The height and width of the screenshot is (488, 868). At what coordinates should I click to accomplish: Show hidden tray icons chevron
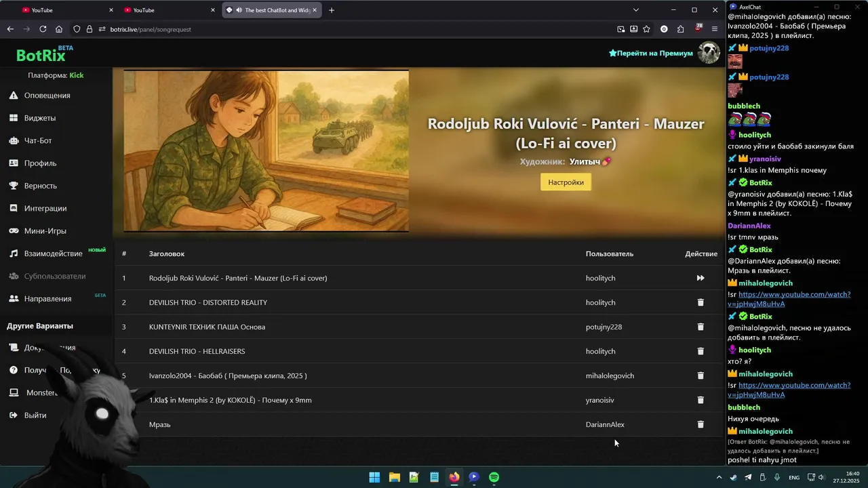pos(719,477)
